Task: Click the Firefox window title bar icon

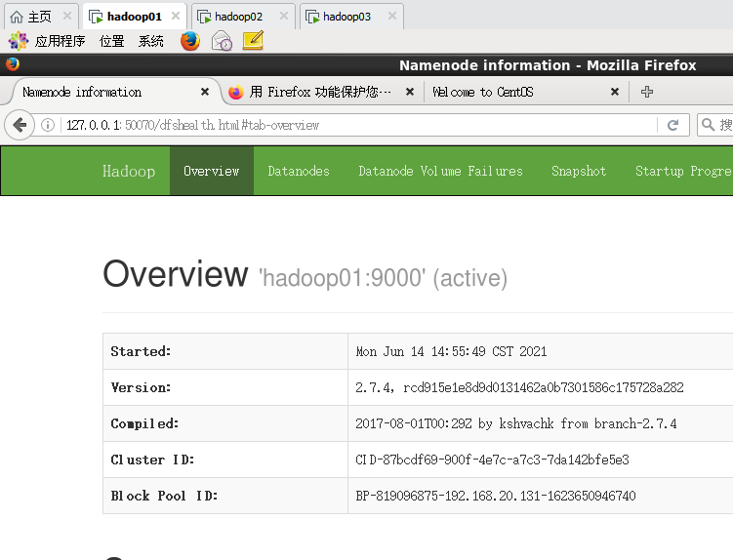Action: pyautogui.click(x=13, y=64)
